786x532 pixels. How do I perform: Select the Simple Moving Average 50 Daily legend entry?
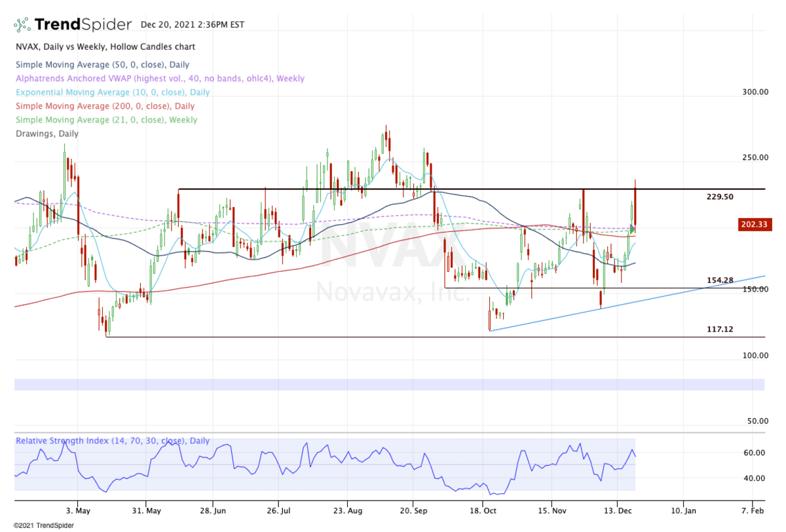[x=102, y=65]
